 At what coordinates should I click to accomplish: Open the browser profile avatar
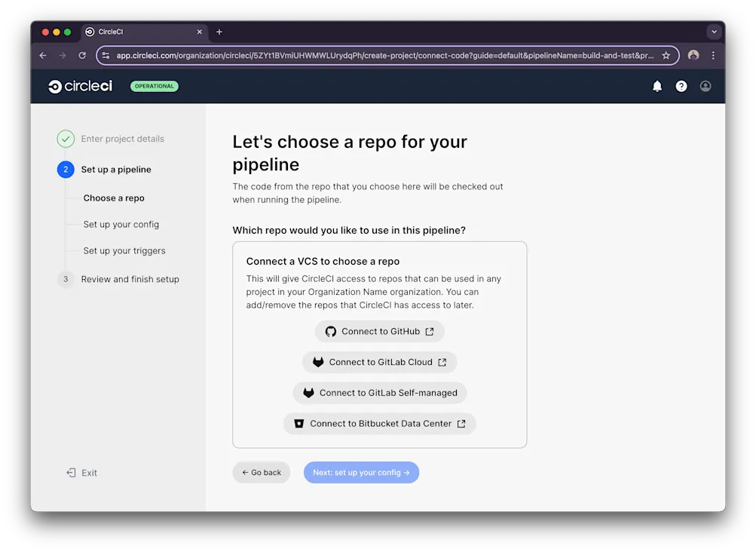(693, 56)
